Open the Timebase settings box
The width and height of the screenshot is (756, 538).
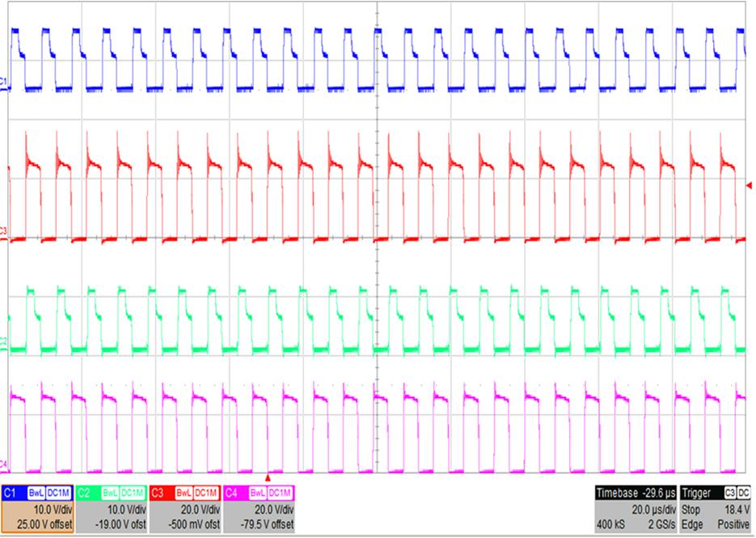(636, 510)
